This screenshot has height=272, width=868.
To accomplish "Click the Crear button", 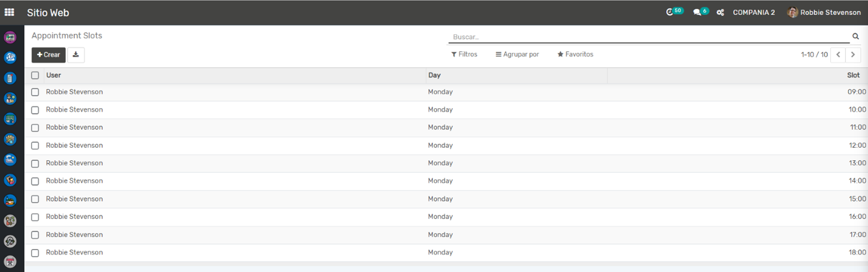I will click(49, 55).
